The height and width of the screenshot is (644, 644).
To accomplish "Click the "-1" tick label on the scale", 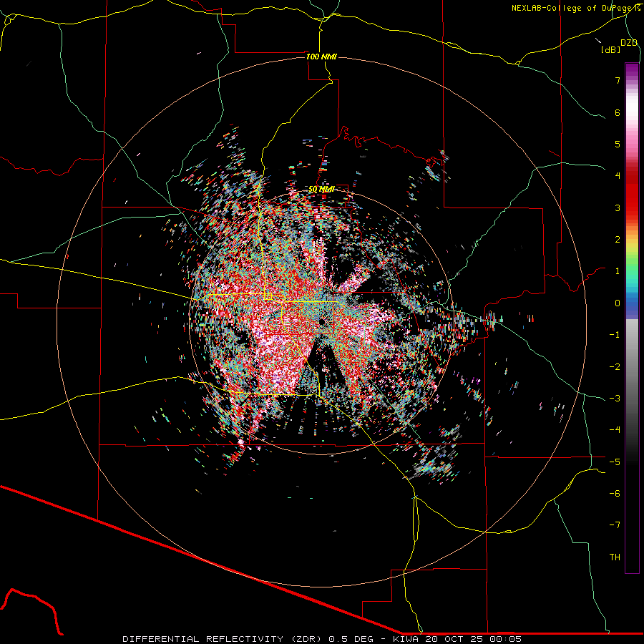I will [x=615, y=335].
